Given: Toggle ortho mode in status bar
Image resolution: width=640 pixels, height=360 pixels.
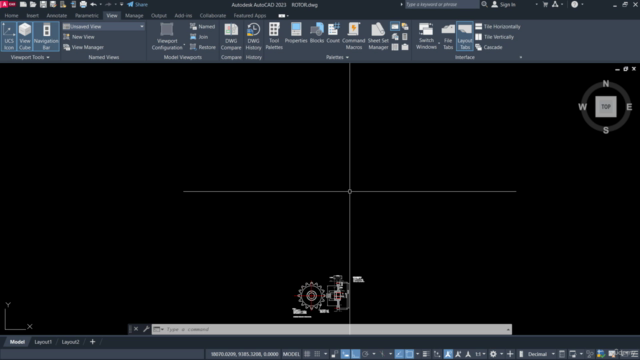Looking at the screenshot, I should tap(356, 354).
